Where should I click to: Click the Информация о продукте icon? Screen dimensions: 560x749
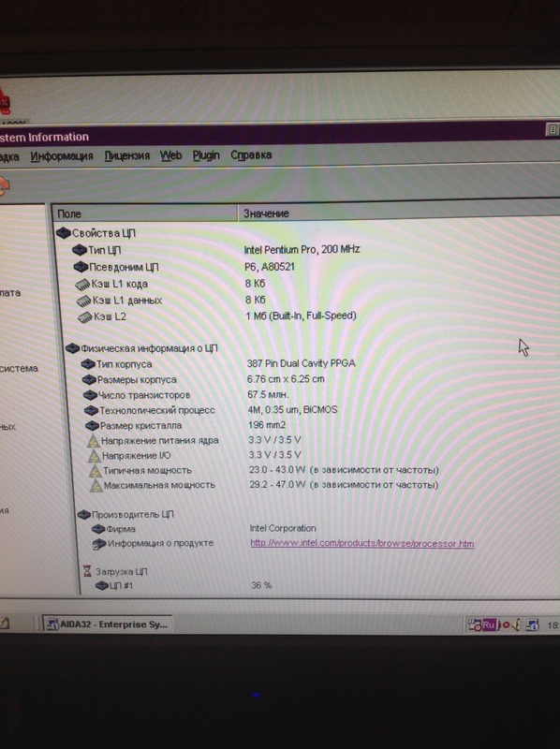[98, 544]
